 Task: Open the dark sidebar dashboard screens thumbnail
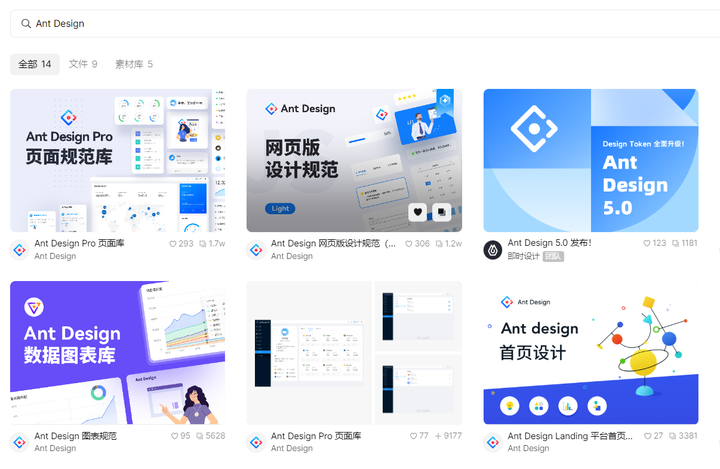pos(354,353)
